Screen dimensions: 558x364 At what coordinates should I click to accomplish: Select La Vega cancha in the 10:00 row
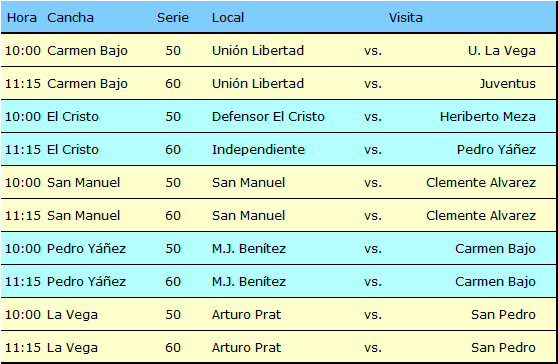coord(72,315)
